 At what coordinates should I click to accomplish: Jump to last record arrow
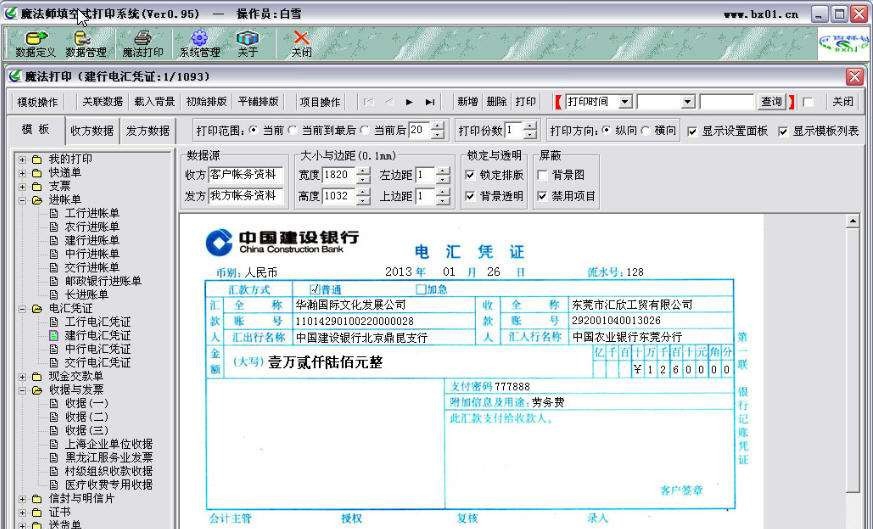click(430, 102)
